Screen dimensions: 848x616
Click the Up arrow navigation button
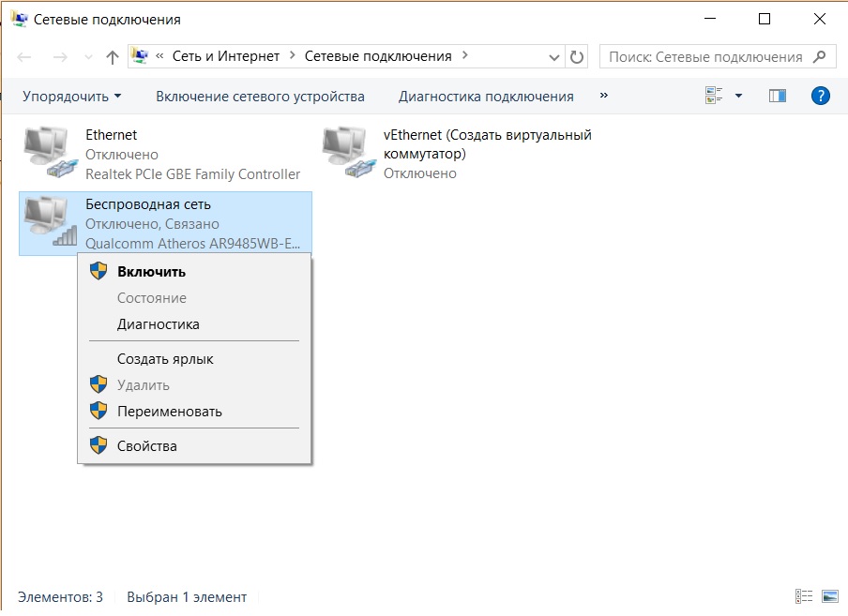113,57
